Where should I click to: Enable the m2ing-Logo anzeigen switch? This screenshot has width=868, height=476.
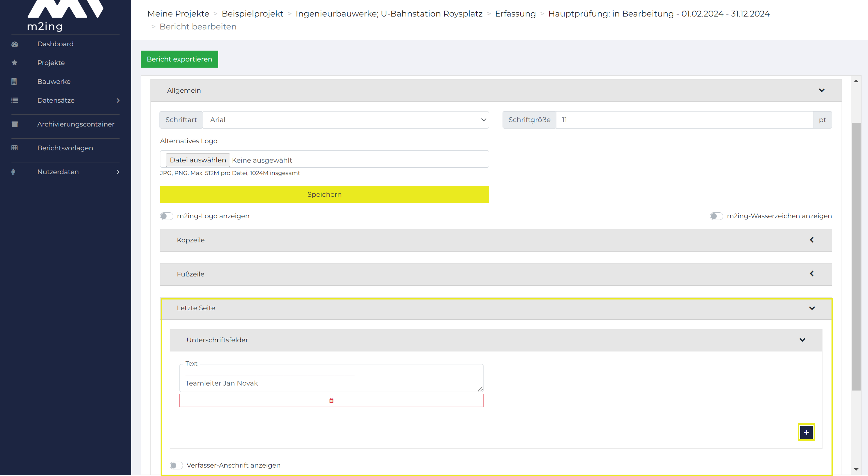point(166,216)
